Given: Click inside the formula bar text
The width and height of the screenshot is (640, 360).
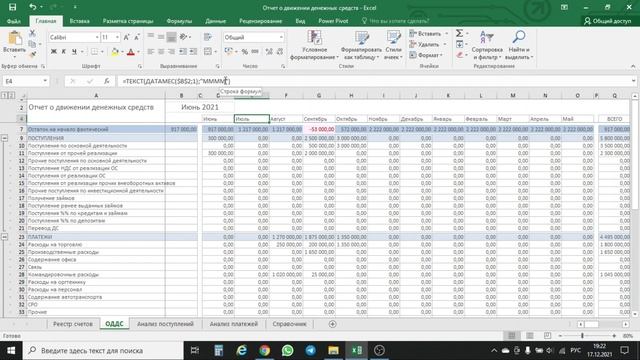Looking at the screenshot, I should click(x=176, y=81).
